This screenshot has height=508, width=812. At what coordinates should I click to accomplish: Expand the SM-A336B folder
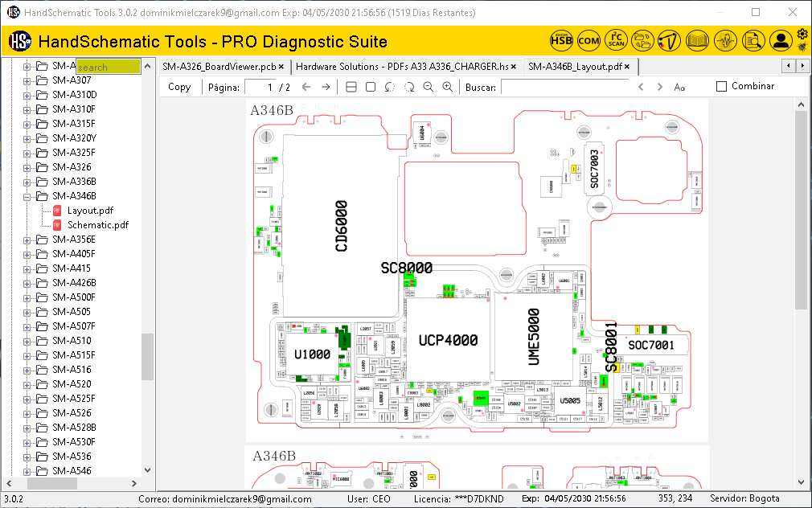click(27, 182)
